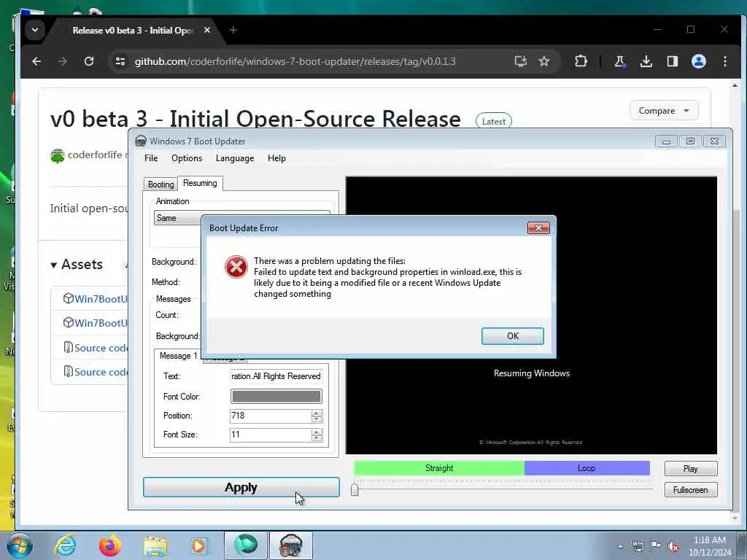Click the Windows 7 Boot Updater title icon
This screenshot has height=560, width=747.
coord(141,141)
